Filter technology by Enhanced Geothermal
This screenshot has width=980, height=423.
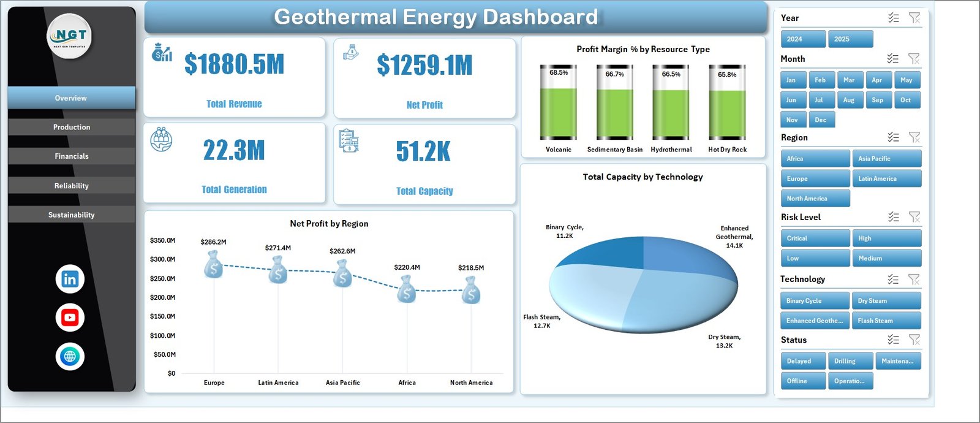(x=815, y=321)
